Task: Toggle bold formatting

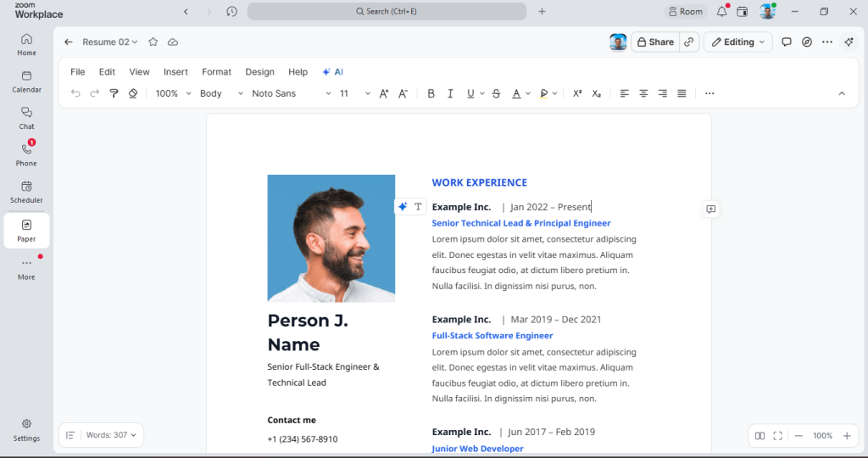Action: point(431,93)
